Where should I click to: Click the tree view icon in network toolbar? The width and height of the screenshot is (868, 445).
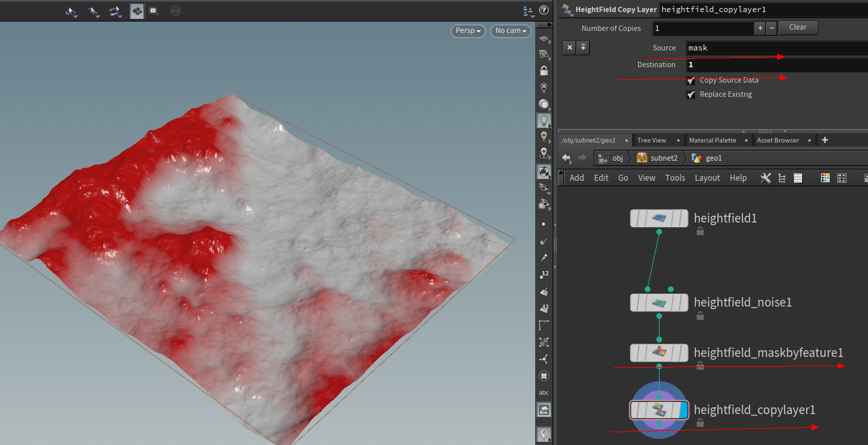pyautogui.click(x=781, y=177)
